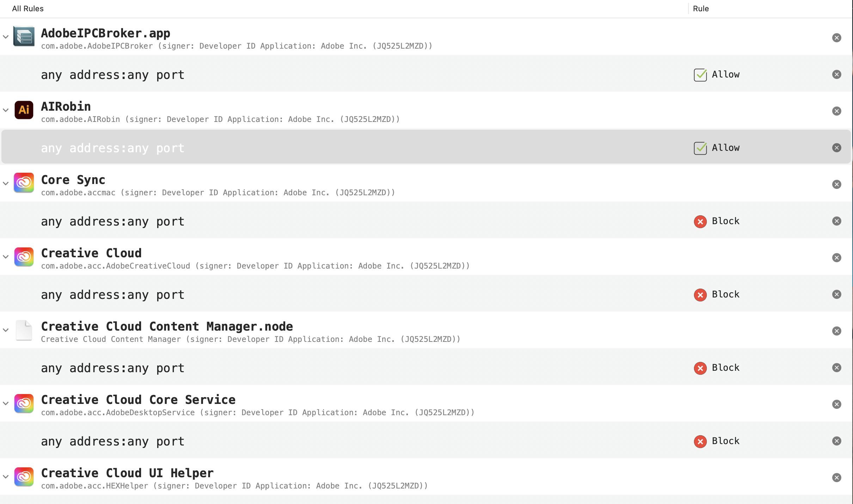853x504 pixels.
Task: Click the AdobeIPCBroker.app server icon
Action: coord(24,36)
